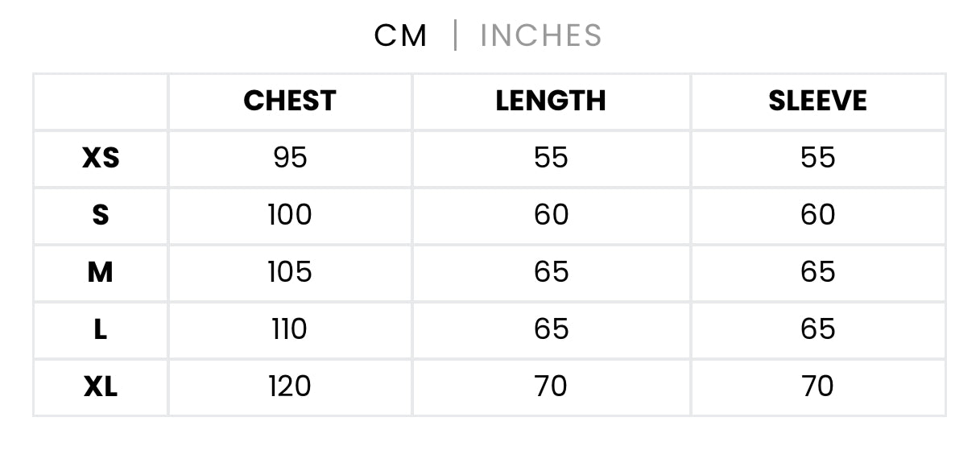Screen dimensions: 980x475
Task: Select the XL size row label
Action: [x=101, y=386]
